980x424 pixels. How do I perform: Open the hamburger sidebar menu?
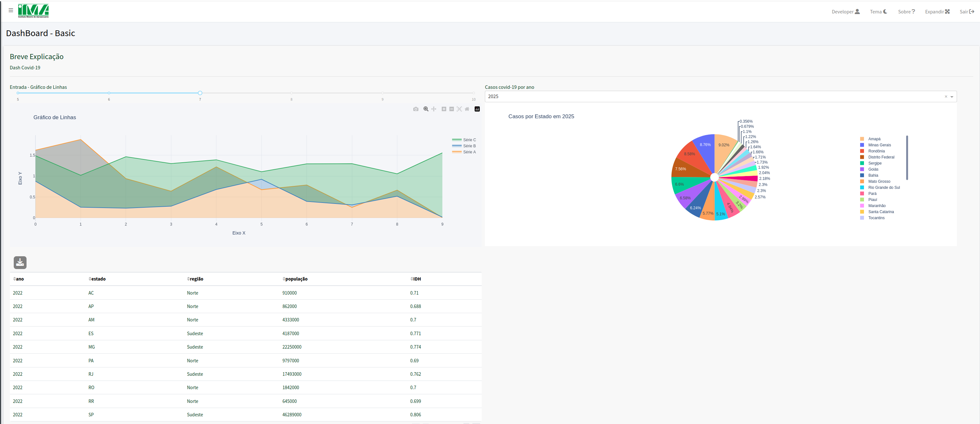pos(11,10)
